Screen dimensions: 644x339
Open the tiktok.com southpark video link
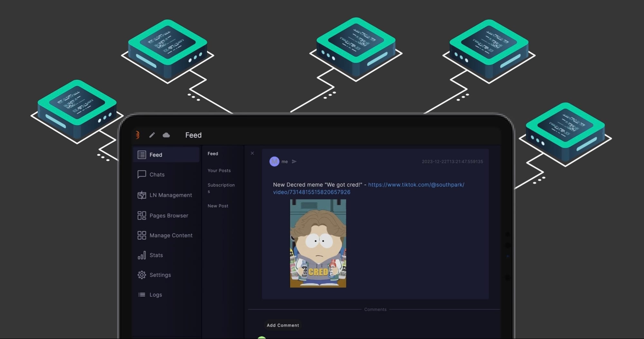(369, 188)
